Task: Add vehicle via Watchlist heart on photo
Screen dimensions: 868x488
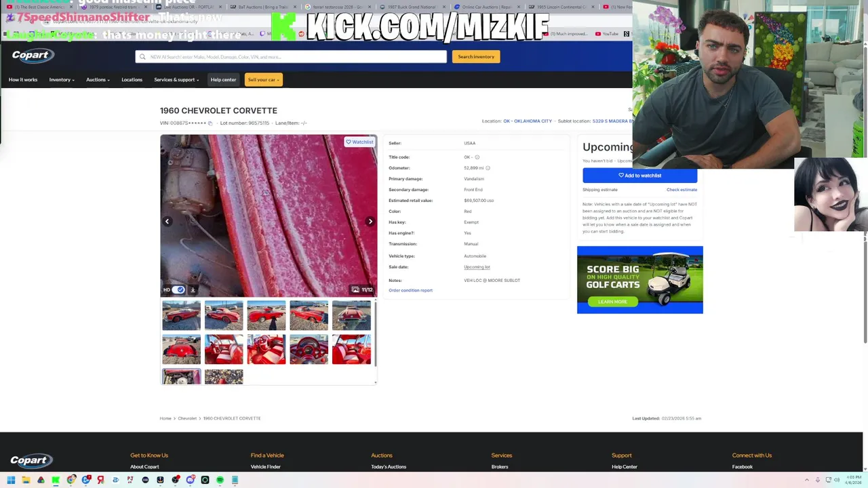Action: (x=359, y=142)
